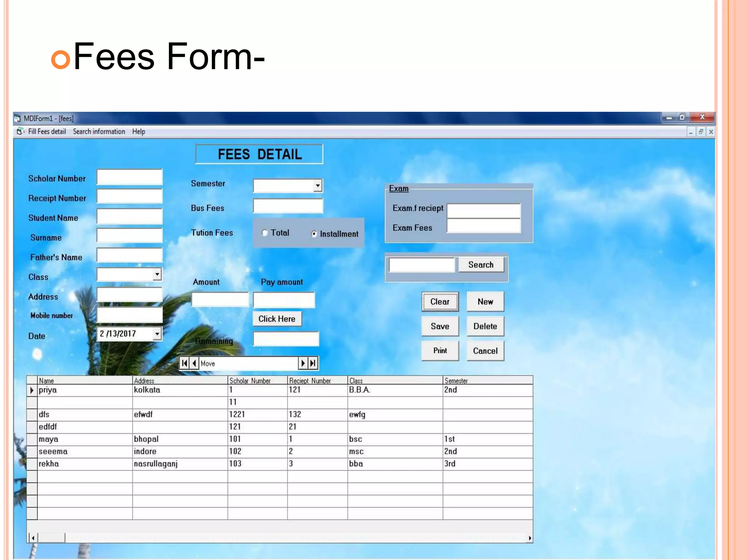Focus the Pay amount field
This screenshot has height=560, width=747.
tap(284, 300)
